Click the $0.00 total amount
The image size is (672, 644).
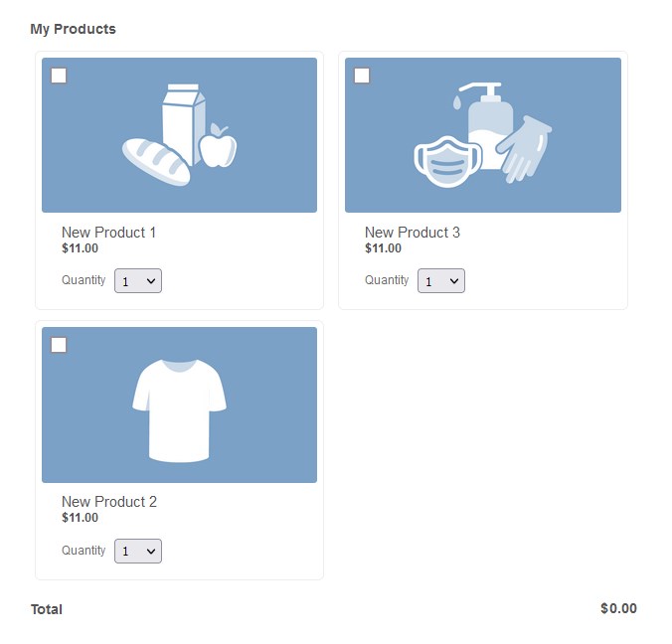tap(618, 608)
